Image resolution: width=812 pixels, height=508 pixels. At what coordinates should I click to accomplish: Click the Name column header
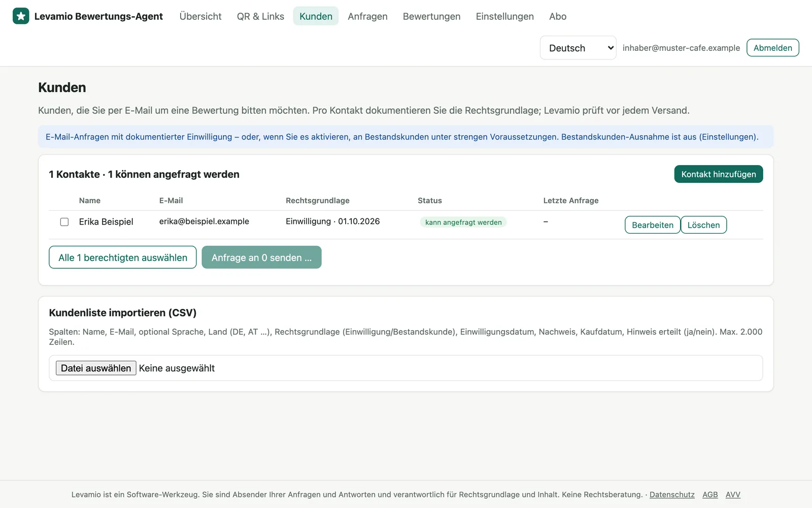(x=90, y=201)
